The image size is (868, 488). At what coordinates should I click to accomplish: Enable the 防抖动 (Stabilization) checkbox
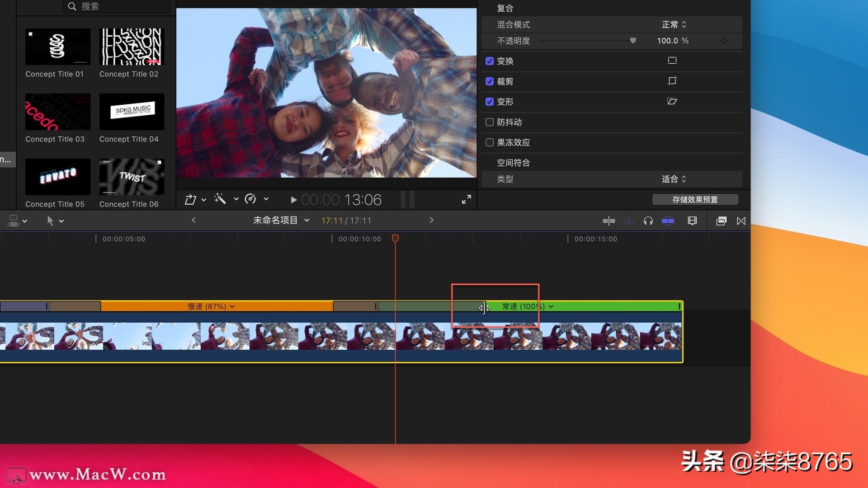pos(490,122)
